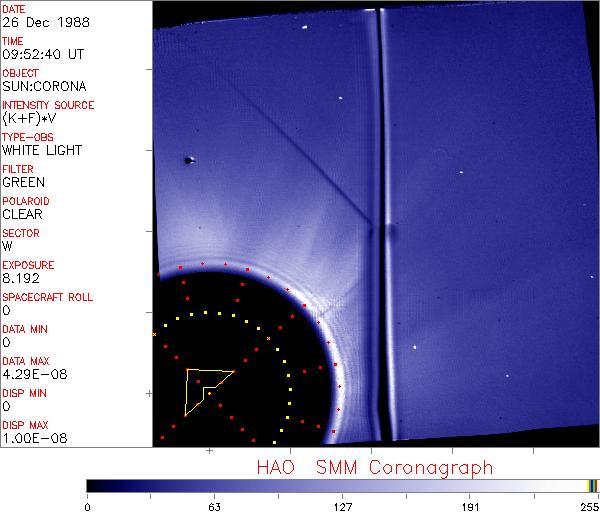
Task: Select the 1.00E-08 value
Action: 35,438
